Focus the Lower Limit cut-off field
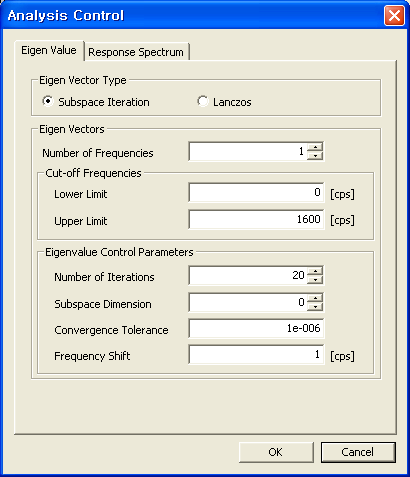This screenshot has height=477, width=410. coord(256,192)
